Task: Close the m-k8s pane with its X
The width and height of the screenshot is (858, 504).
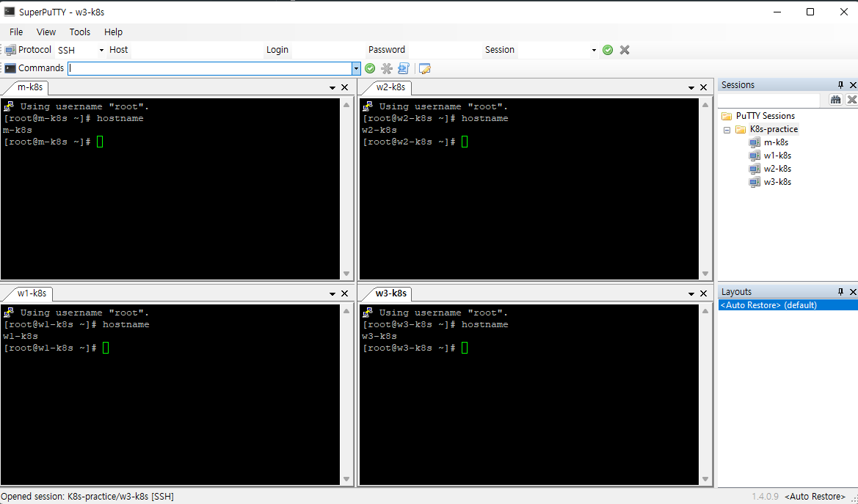Action: (345, 87)
